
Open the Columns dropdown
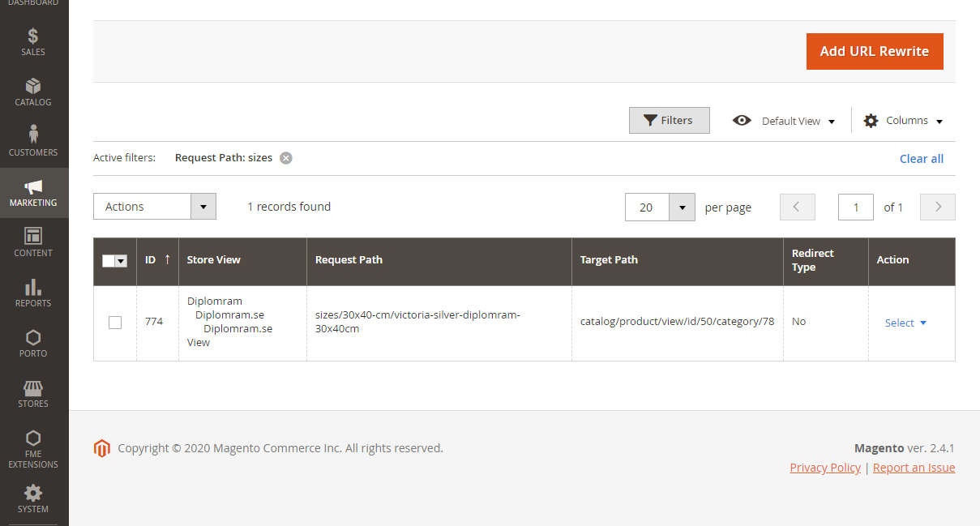coord(903,121)
